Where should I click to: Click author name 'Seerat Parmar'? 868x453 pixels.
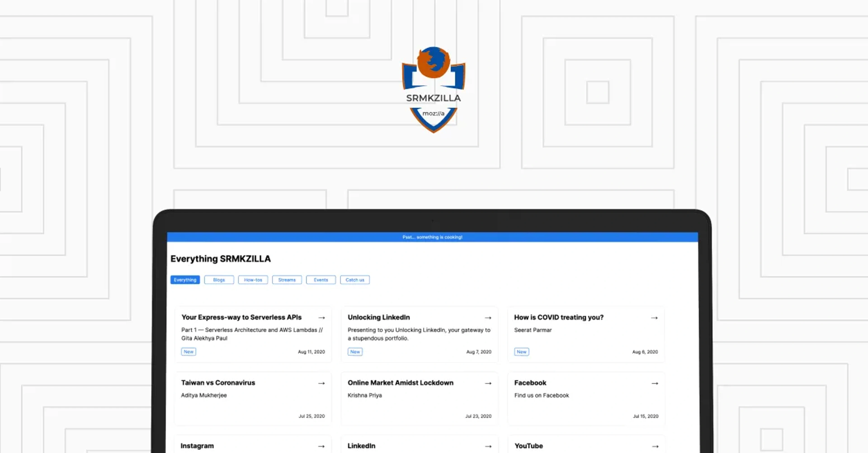click(x=533, y=330)
